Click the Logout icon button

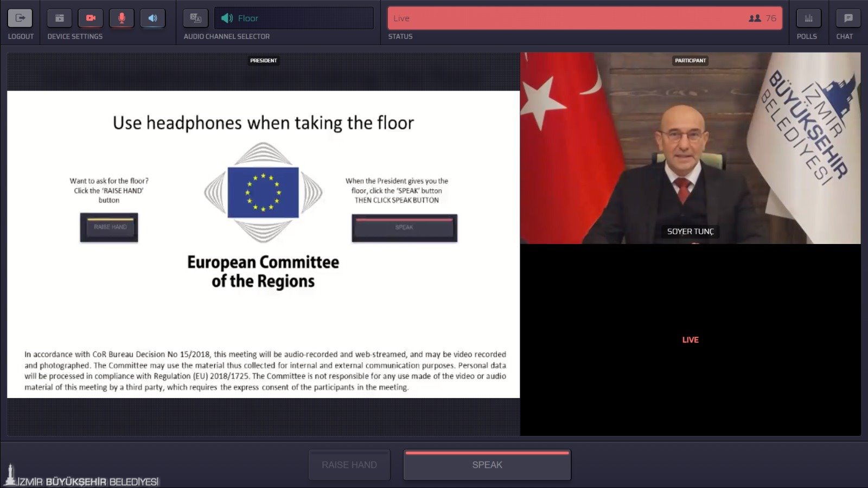20,18
